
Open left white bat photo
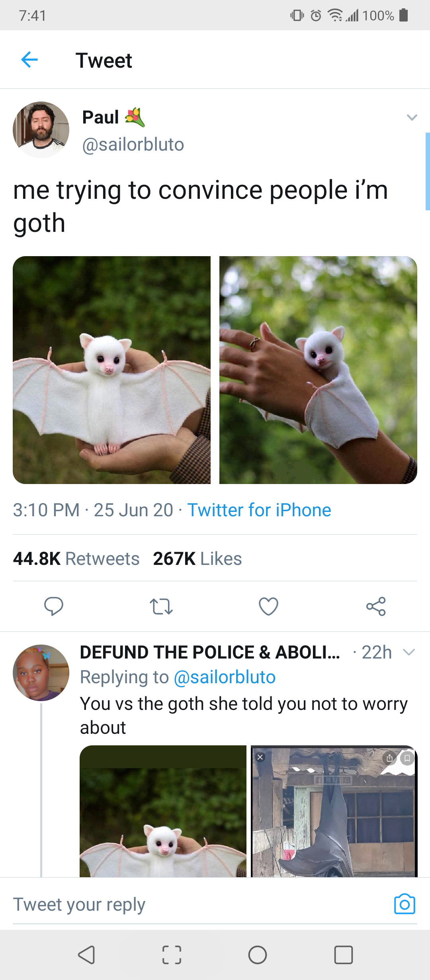(x=111, y=370)
